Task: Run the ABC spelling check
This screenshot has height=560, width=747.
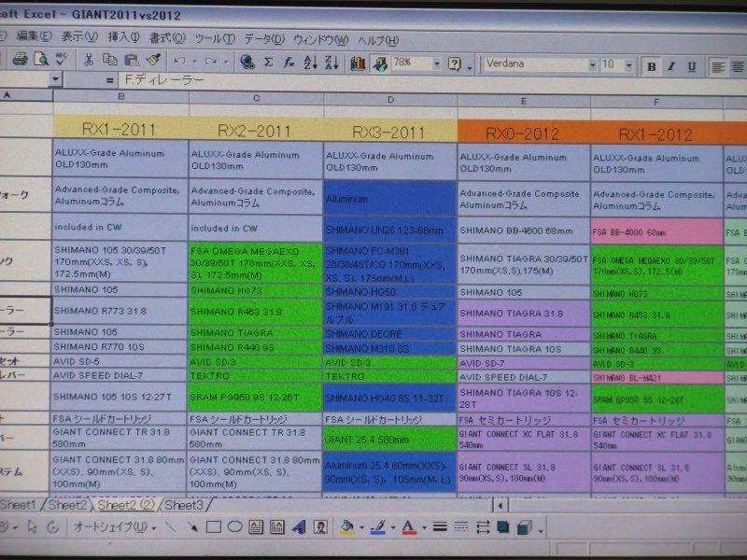Action: 62,59
